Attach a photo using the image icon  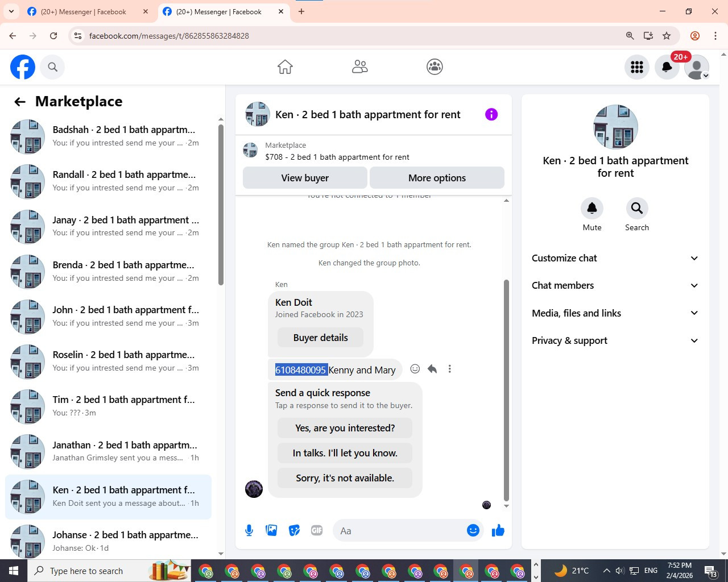point(271,530)
